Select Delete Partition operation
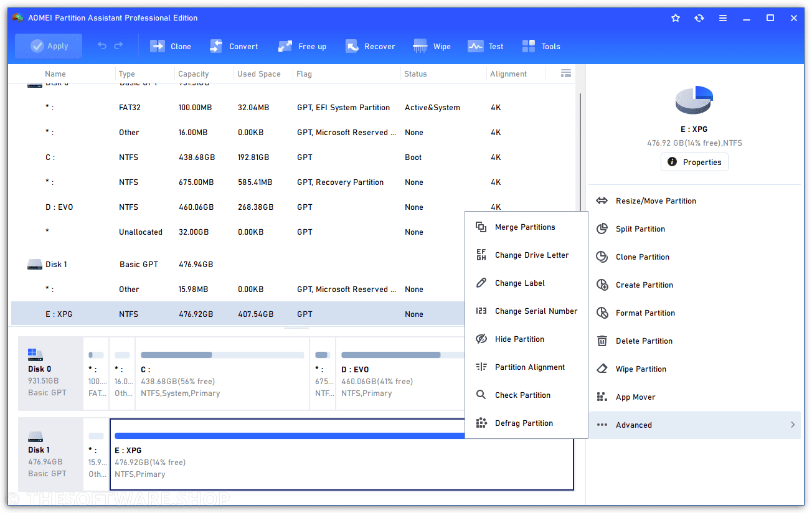 694,341
